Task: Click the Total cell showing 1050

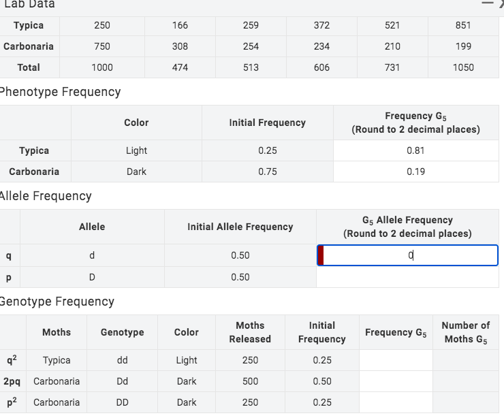Action: point(463,67)
